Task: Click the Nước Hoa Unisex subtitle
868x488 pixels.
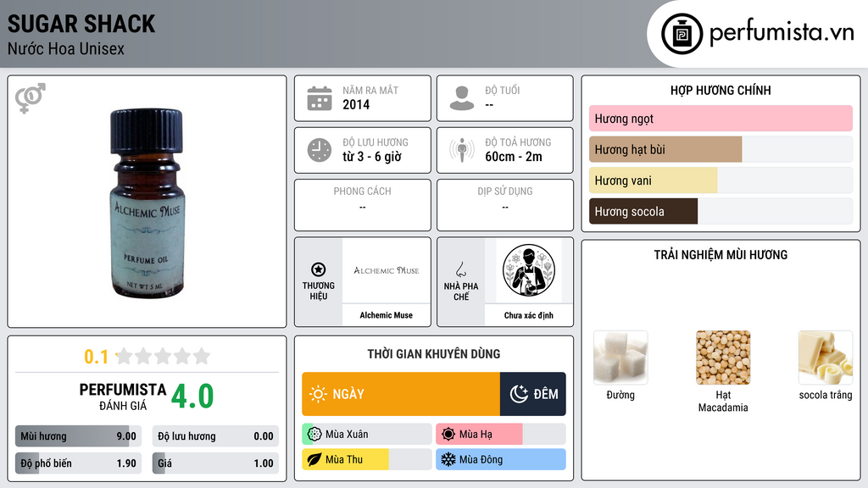Action: (66, 48)
